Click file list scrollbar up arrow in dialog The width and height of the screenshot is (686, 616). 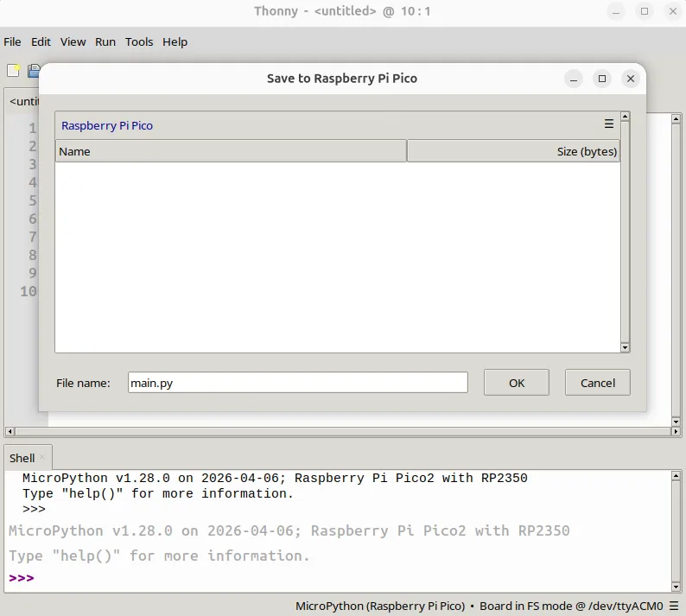tap(626, 117)
